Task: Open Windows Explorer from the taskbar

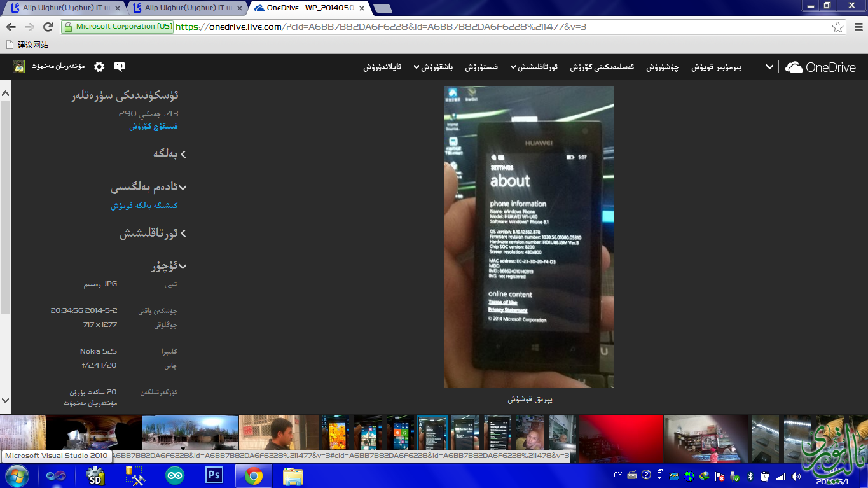Action: point(293,476)
